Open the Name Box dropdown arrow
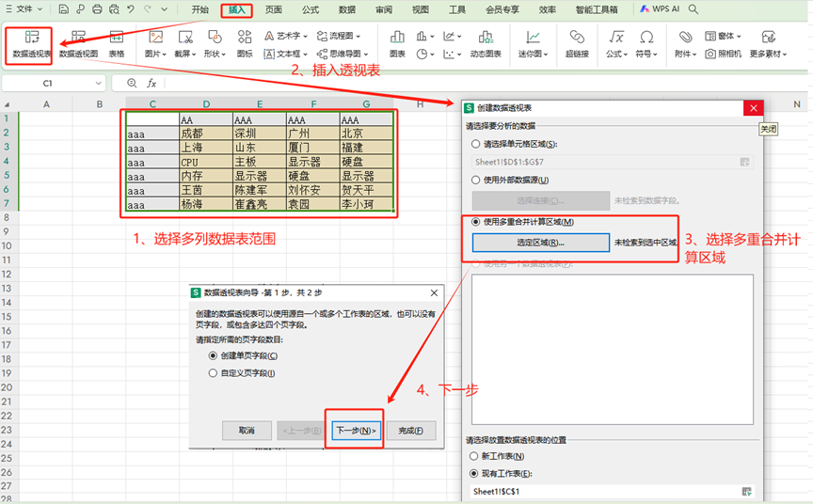The image size is (813, 504). point(99,83)
